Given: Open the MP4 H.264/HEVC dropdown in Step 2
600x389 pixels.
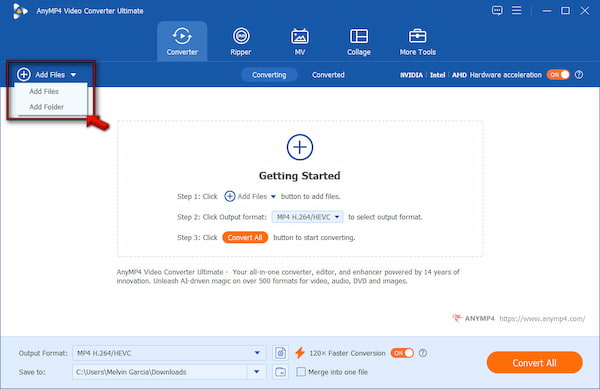Looking at the screenshot, I should [307, 217].
